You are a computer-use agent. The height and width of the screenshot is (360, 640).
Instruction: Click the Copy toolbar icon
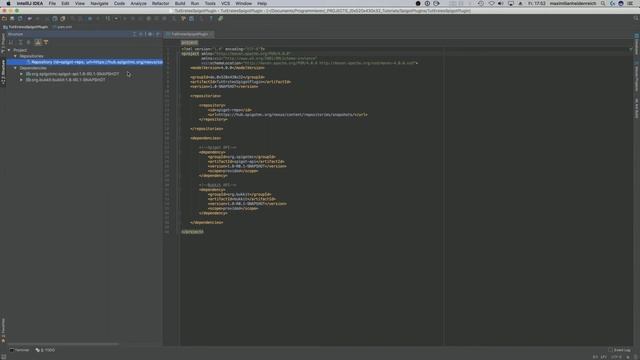55,18
